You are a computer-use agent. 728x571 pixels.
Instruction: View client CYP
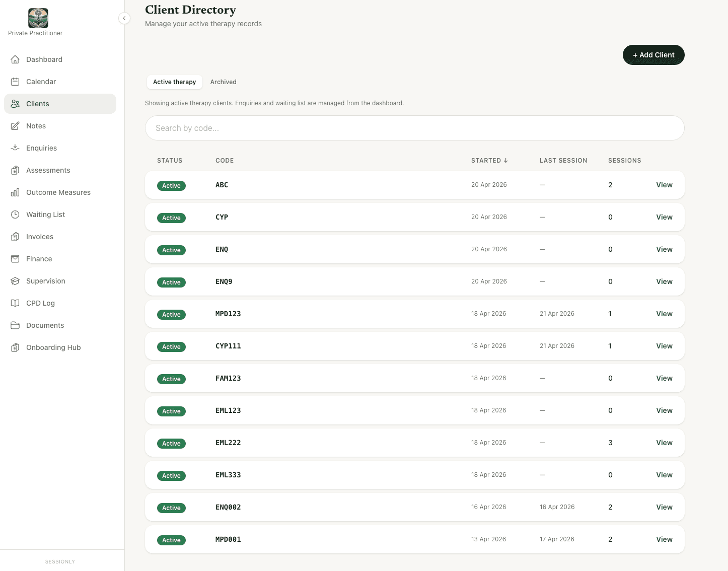coord(664,217)
